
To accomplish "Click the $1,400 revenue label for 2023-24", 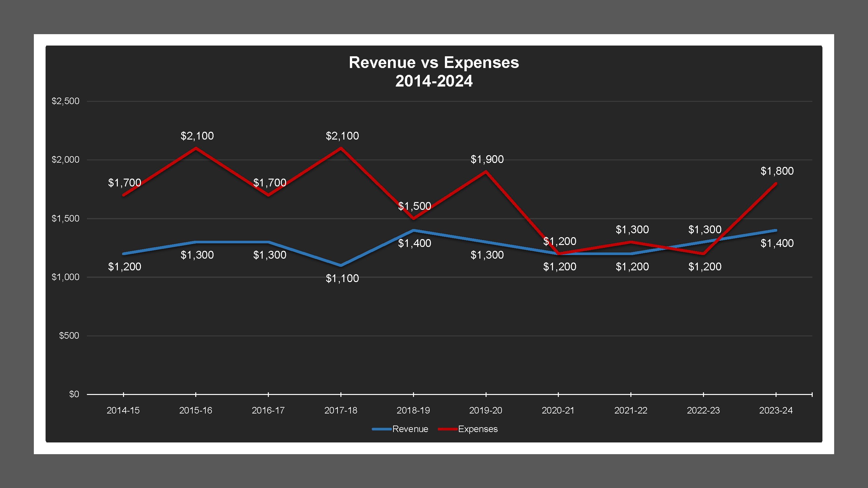I will (x=777, y=243).
